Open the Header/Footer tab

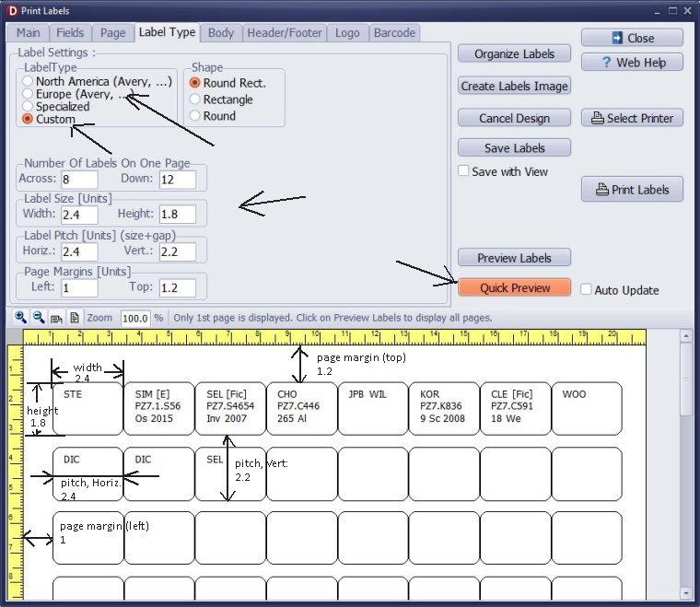pos(284,32)
